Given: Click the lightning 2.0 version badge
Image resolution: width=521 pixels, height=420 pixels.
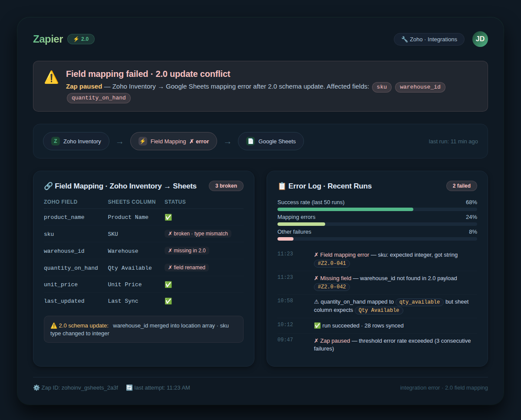Looking at the screenshot, I should [81, 39].
